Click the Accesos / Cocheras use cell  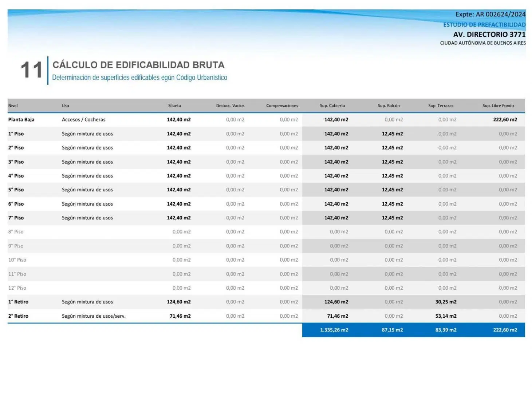(83, 119)
